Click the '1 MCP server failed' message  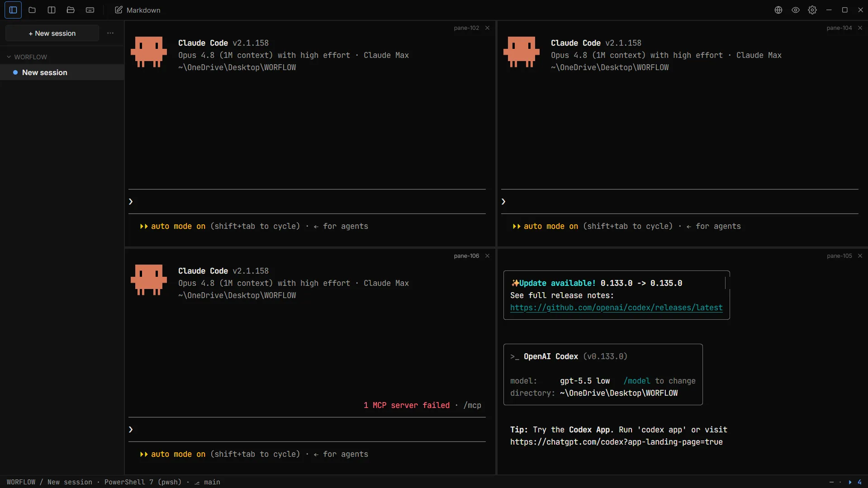[x=407, y=405]
